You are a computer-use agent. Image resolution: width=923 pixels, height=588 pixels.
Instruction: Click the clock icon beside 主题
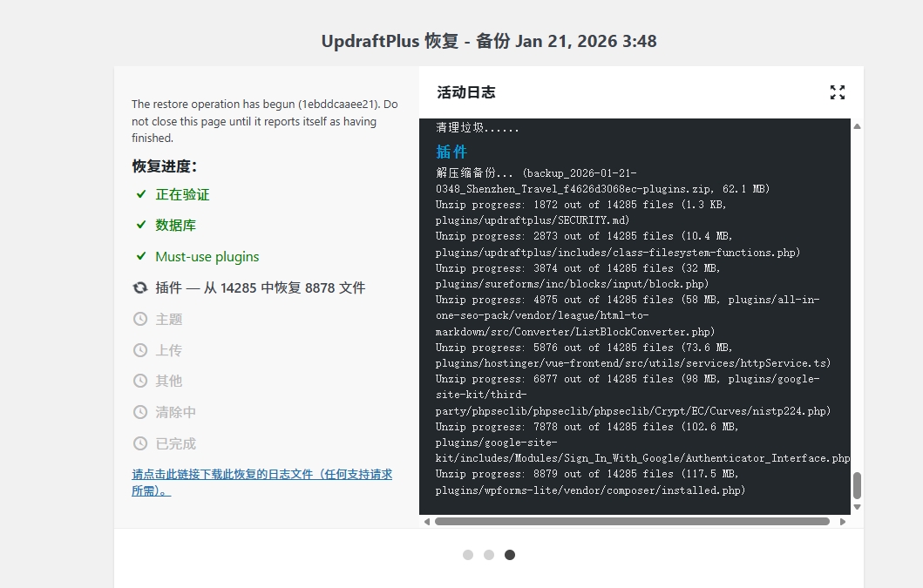tap(140, 319)
